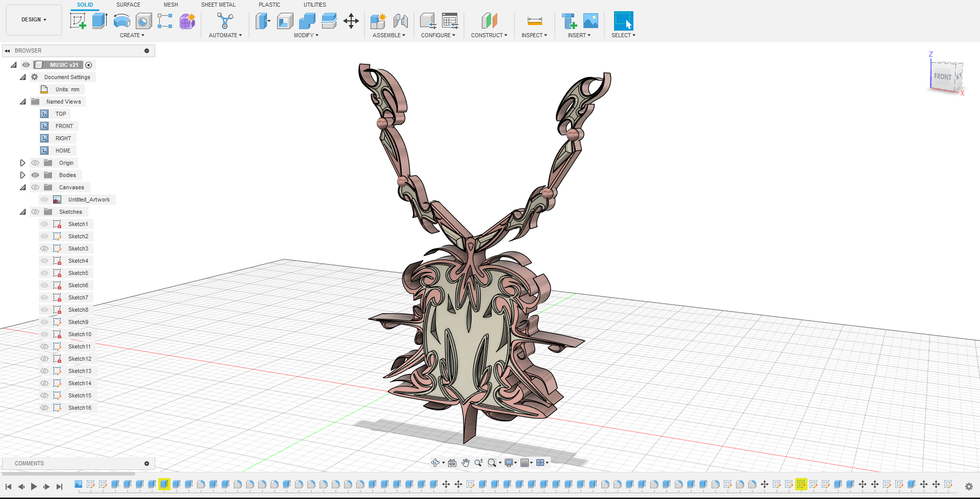Click the Automate fork icon

[225, 21]
